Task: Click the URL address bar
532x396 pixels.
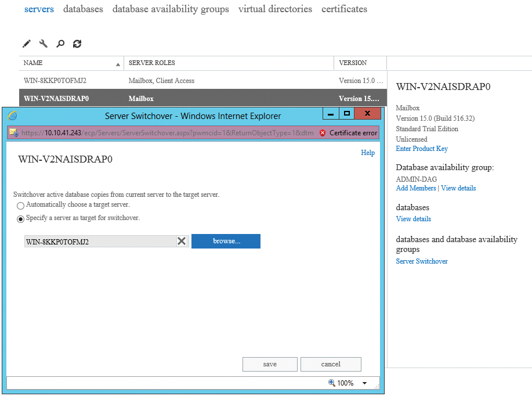Action: click(168, 133)
